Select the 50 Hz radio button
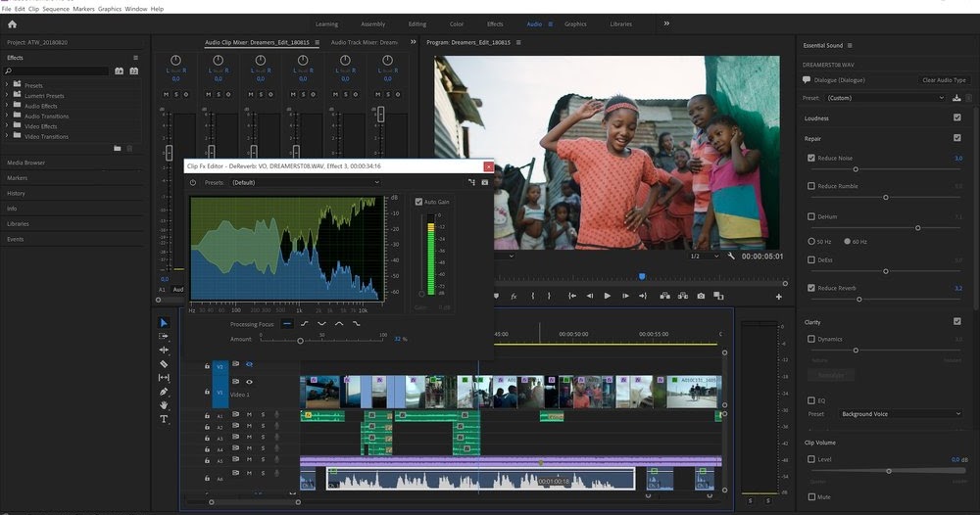 811,241
